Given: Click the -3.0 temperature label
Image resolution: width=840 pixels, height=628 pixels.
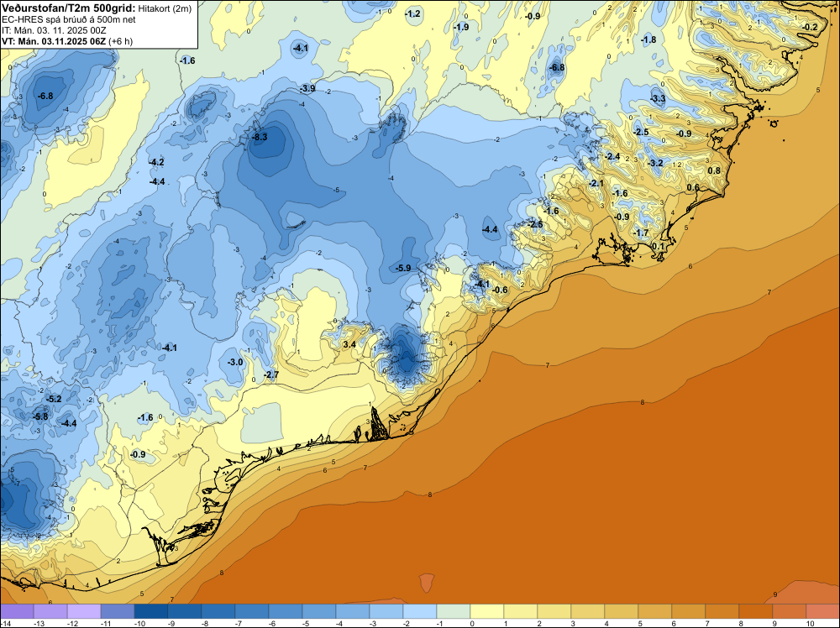Looking at the screenshot, I should pos(235,362).
